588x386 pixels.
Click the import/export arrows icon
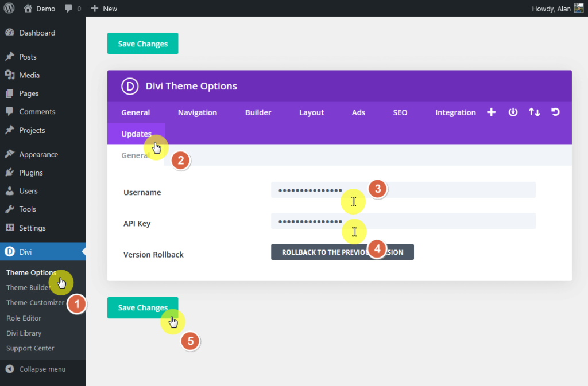coord(534,112)
